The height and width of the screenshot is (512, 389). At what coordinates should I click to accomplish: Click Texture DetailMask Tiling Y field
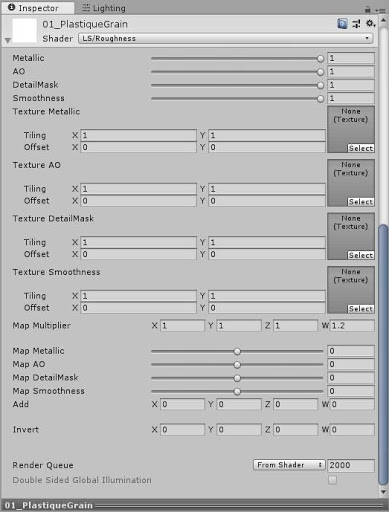pos(267,242)
